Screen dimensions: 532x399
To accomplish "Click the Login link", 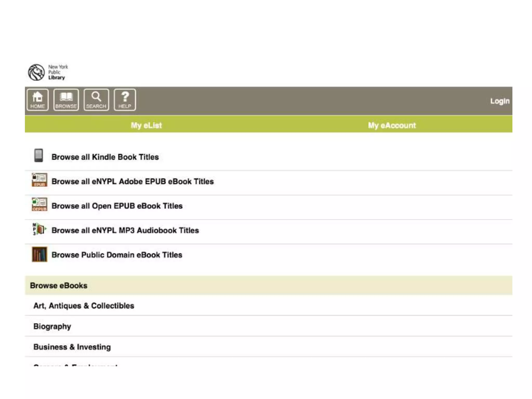I will (x=500, y=101).
